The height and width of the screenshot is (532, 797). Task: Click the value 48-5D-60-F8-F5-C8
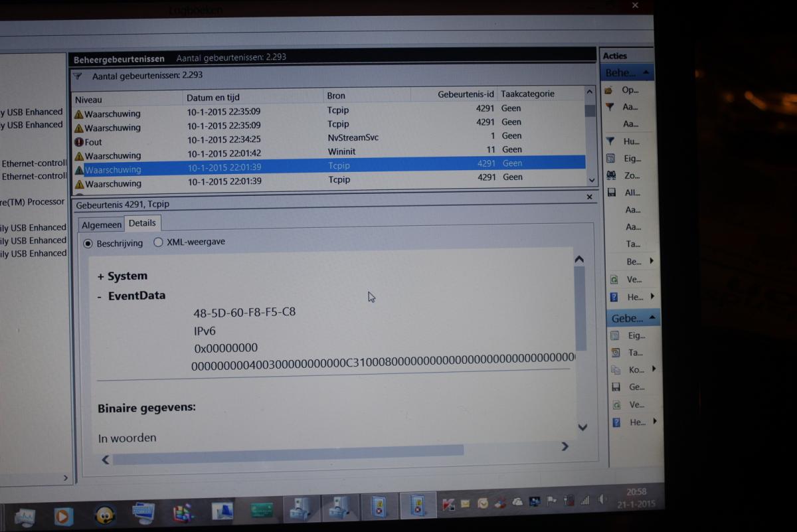(244, 312)
